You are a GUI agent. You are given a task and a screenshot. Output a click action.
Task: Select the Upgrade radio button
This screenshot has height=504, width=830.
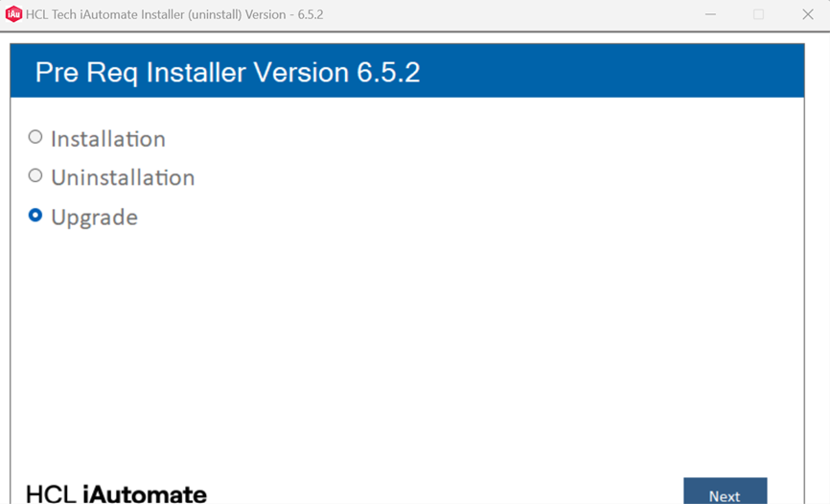(x=35, y=216)
